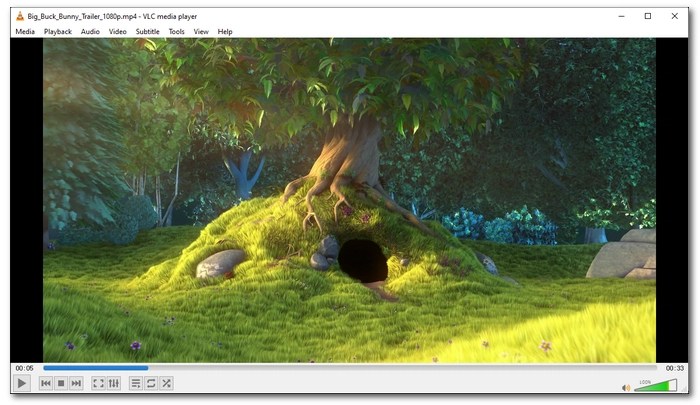The width and height of the screenshot is (700, 405).
Task: Click the video display area
Action: click(x=349, y=200)
